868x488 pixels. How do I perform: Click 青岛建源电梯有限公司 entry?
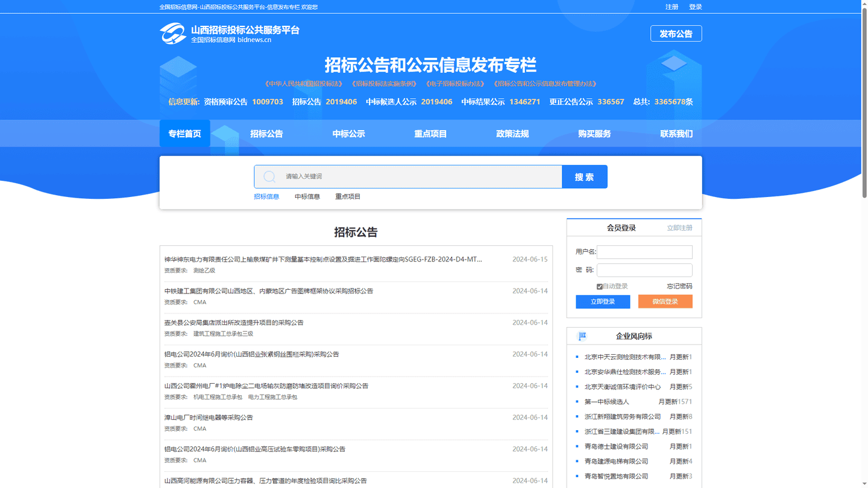616,461
